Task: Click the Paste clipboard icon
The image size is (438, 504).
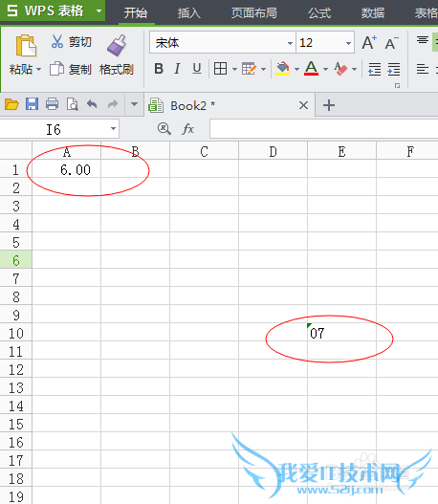Action: (x=26, y=45)
